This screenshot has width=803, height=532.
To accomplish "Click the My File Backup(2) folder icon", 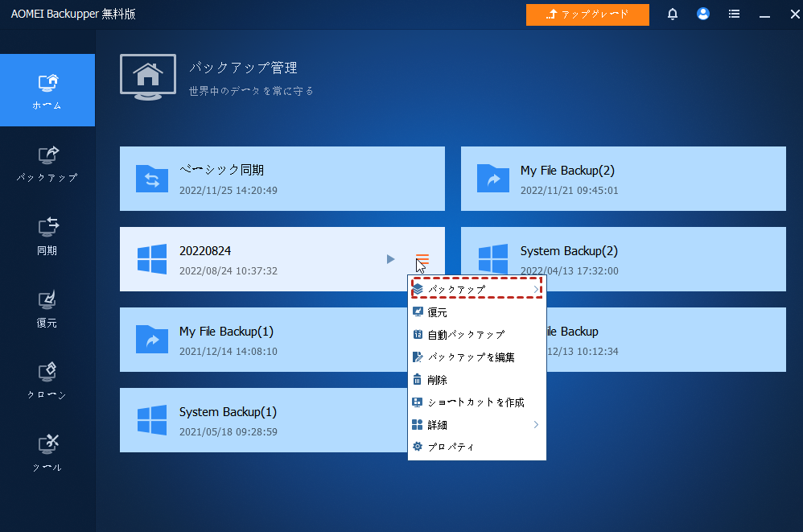I will (x=493, y=179).
